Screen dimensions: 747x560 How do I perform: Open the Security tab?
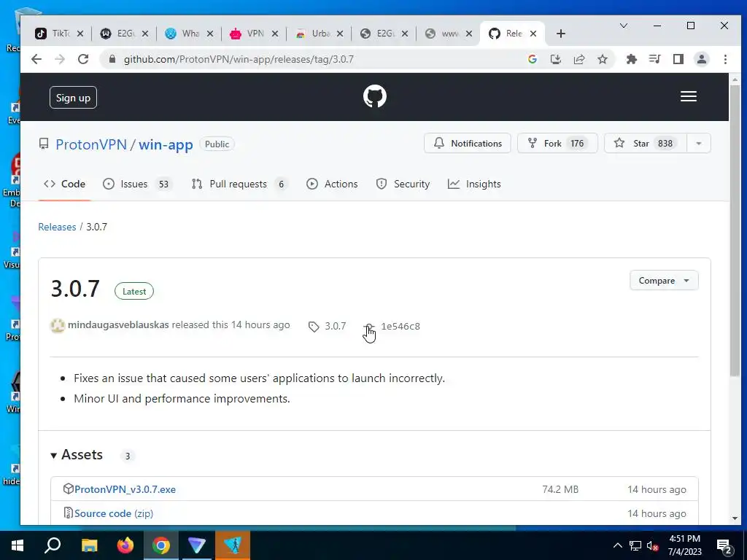tap(403, 184)
